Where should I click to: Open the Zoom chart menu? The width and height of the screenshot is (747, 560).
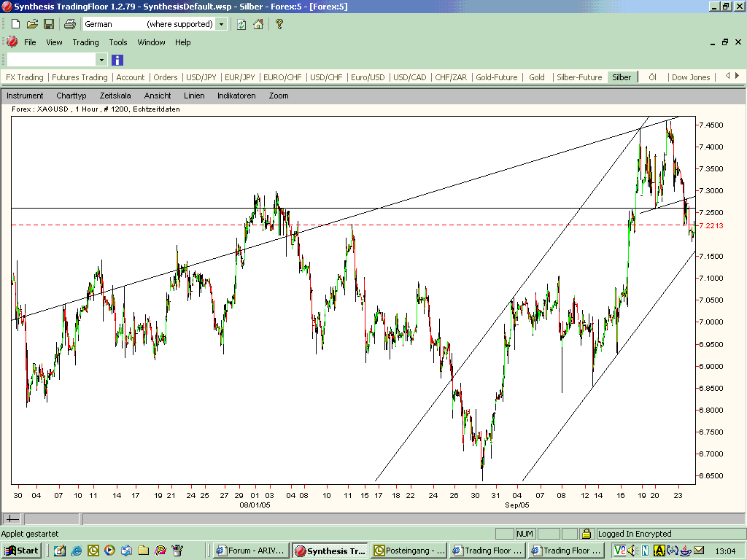[x=278, y=96]
